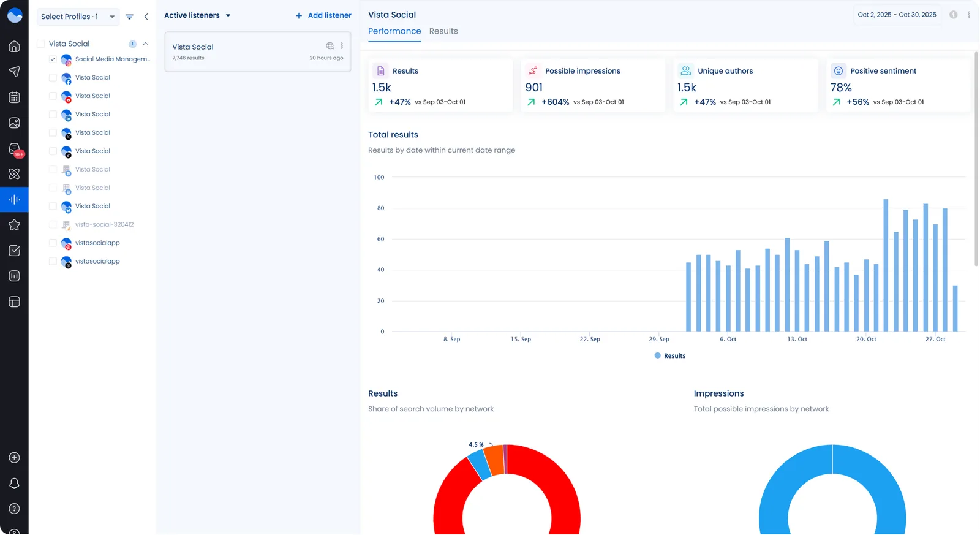This screenshot has height=535, width=980.
Task: Select the Performance tab
Action: [394, 31]
